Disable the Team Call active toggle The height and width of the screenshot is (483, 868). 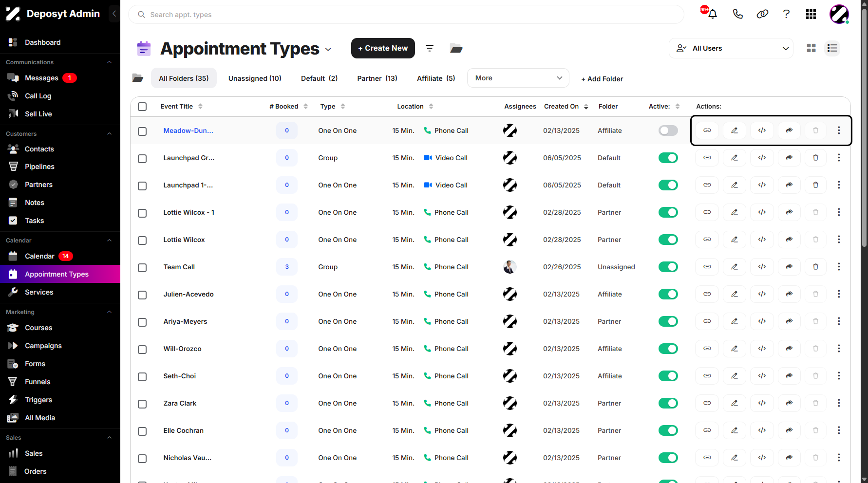[x=668, y=267]
